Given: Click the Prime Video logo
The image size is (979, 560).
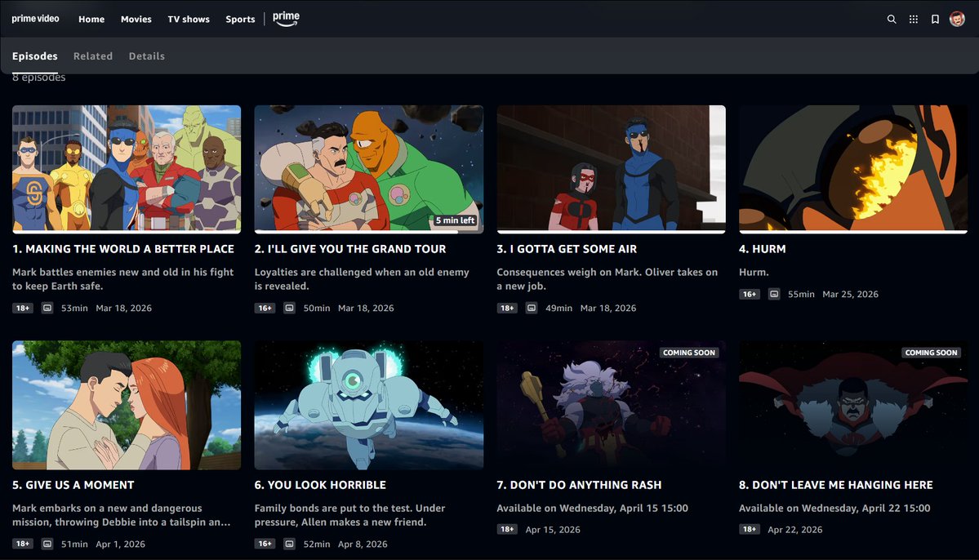Looking at the screenshot, I should click(36, 19).
